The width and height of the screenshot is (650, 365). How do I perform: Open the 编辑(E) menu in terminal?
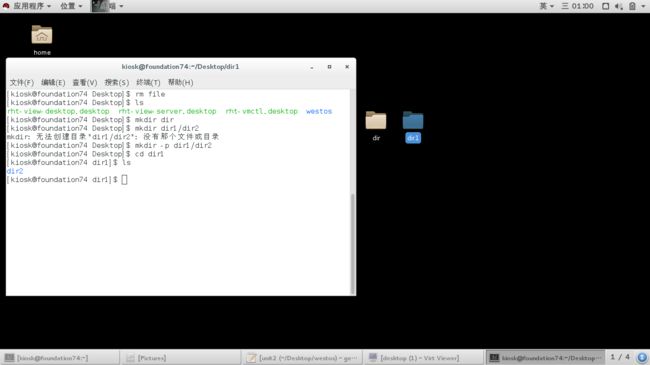tap(53, 83)
